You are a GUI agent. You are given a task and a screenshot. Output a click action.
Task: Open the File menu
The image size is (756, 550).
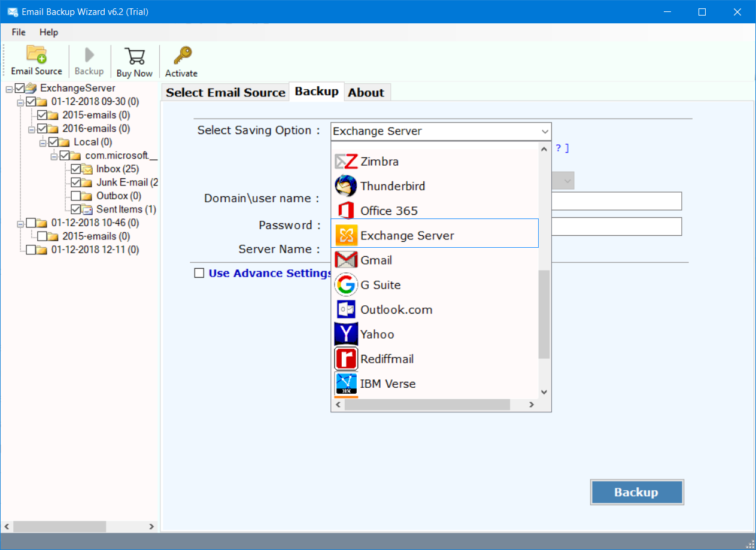(x=19, y=32)
